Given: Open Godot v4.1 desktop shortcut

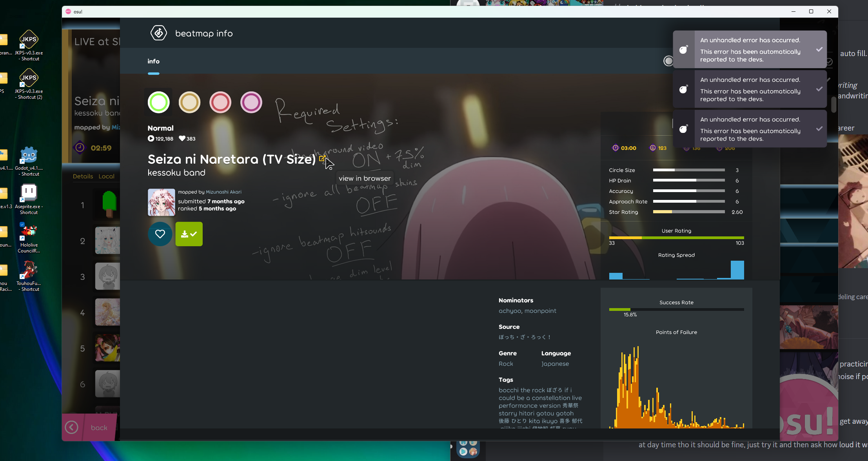Looking at the screenshot, I should tap(29, 155).
